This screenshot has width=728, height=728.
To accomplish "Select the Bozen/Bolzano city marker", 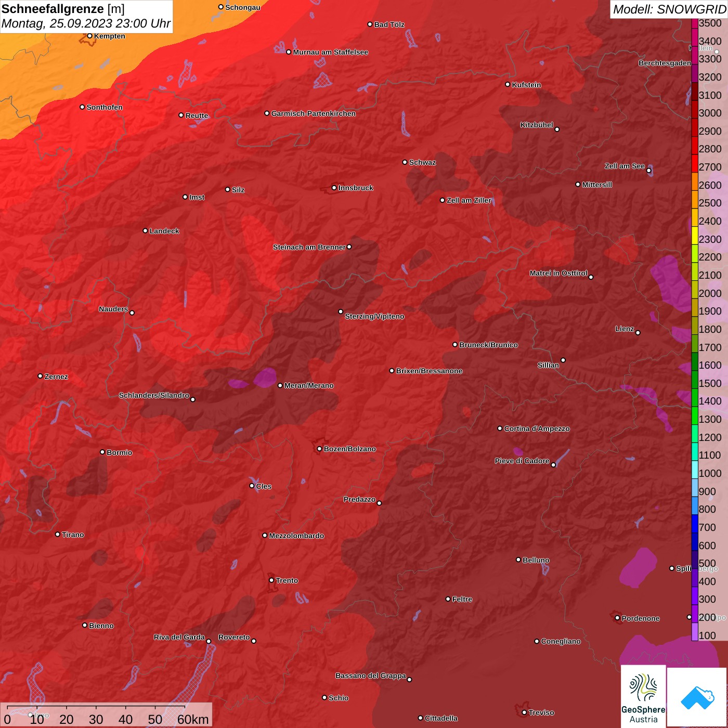I will click(319, 449).
